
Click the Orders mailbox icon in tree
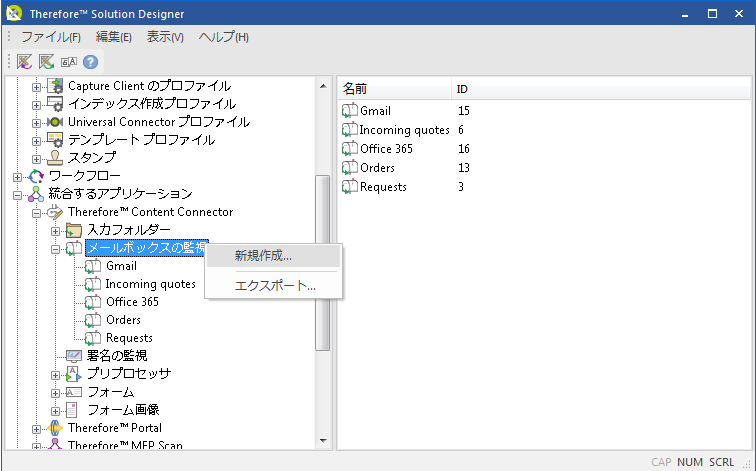[93, 320]
